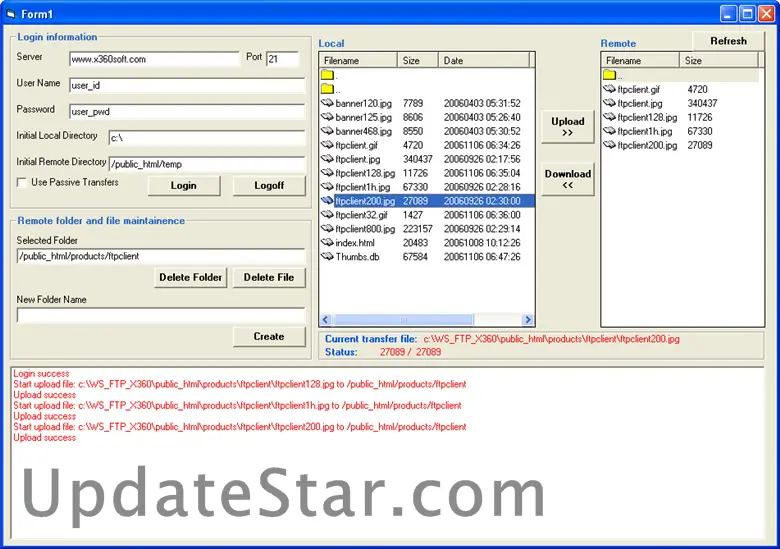Click the Login button

click(x=184, y=185)
